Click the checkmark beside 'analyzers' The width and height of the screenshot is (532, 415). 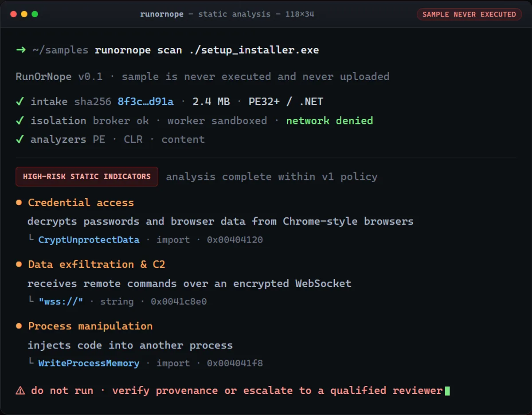coord(20,139)
